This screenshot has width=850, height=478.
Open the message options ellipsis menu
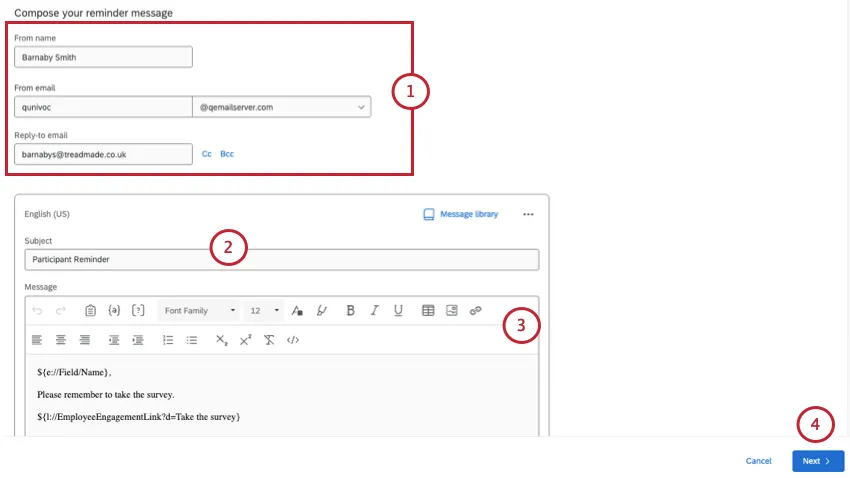pyautogui.click(x=528, y=214)
